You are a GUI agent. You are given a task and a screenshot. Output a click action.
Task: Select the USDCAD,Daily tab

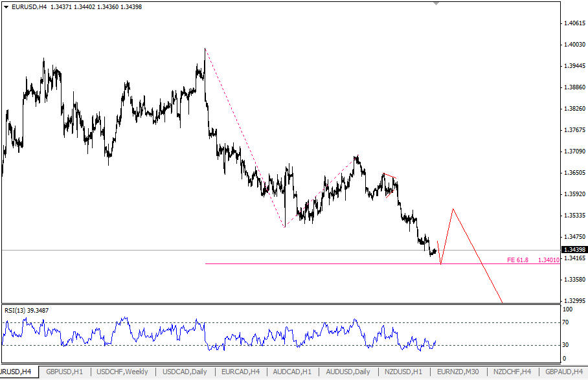coord(185,372)
